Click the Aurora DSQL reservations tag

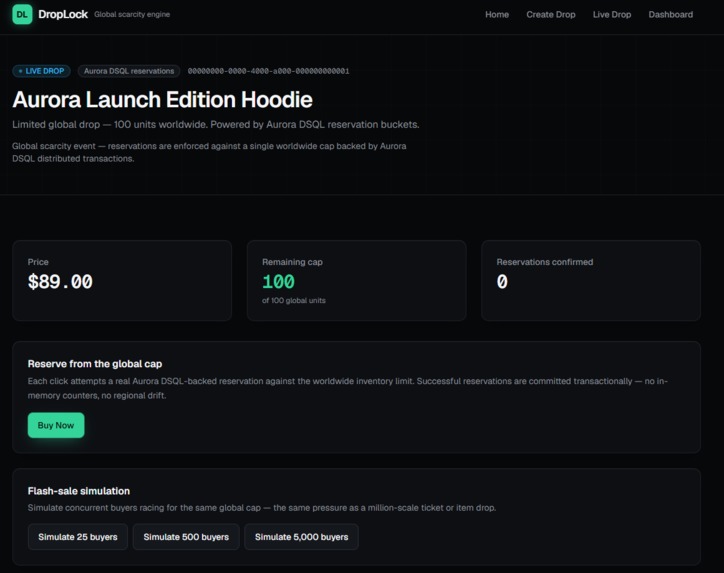coord(129,71)
